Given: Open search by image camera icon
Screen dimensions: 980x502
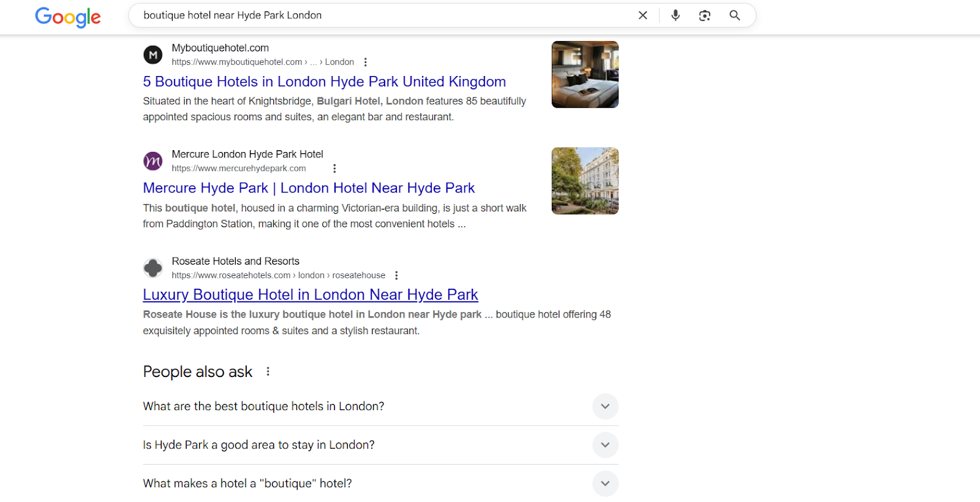Looking at the screenshot, I should coord(704,15).
